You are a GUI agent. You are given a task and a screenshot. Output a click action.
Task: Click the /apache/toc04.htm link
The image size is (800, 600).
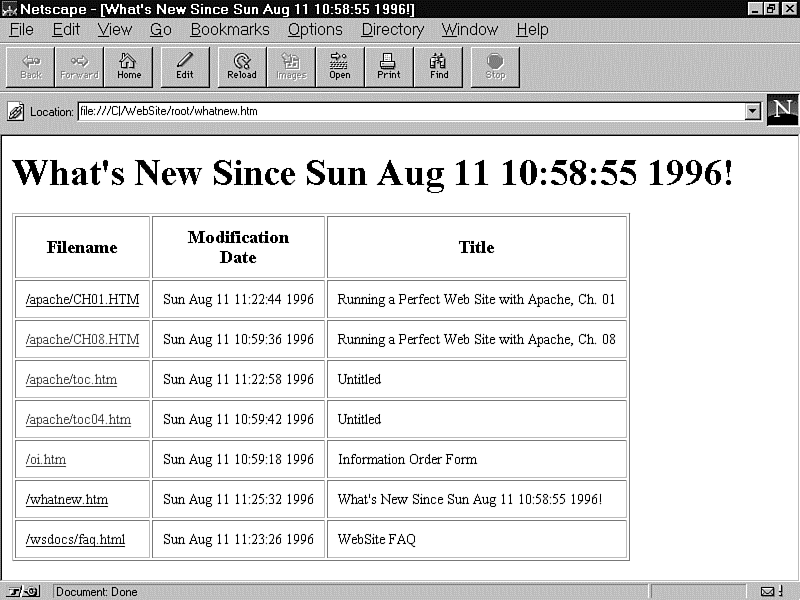78,420
